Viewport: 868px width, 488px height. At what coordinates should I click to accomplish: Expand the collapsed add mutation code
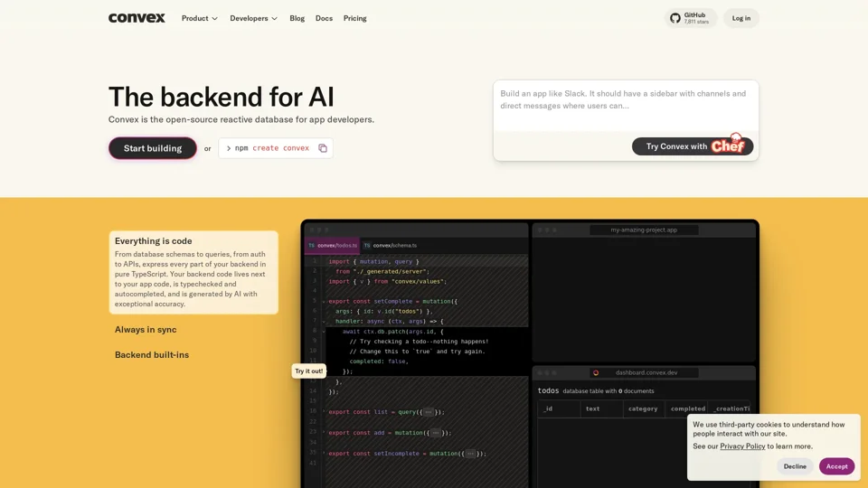pos(436,433)
